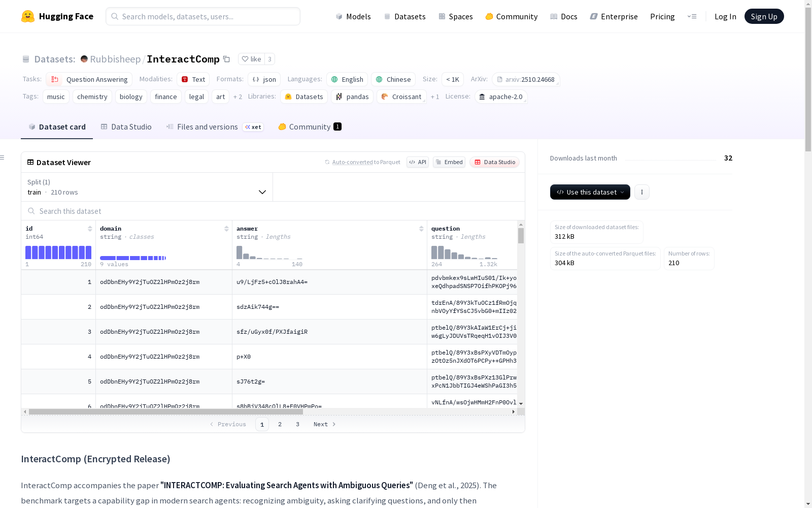The image size is (812, 508).
Task: Open the navigation overflow menu icon
Action: (692, 16)
